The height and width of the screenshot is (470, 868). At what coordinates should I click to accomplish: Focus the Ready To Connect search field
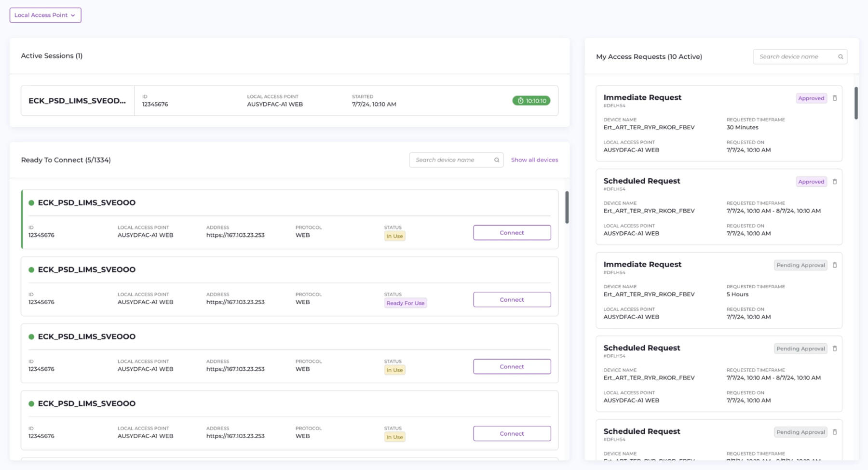click(x=452, y=160)
